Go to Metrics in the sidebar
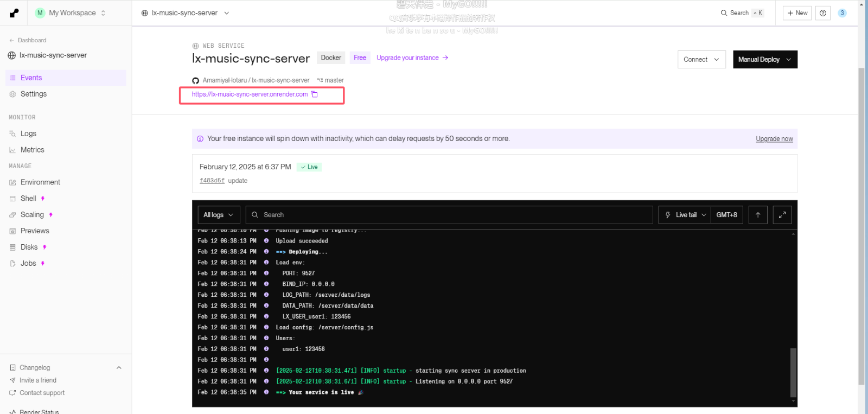The image size is (868, 414). click(x=32, y=150)
